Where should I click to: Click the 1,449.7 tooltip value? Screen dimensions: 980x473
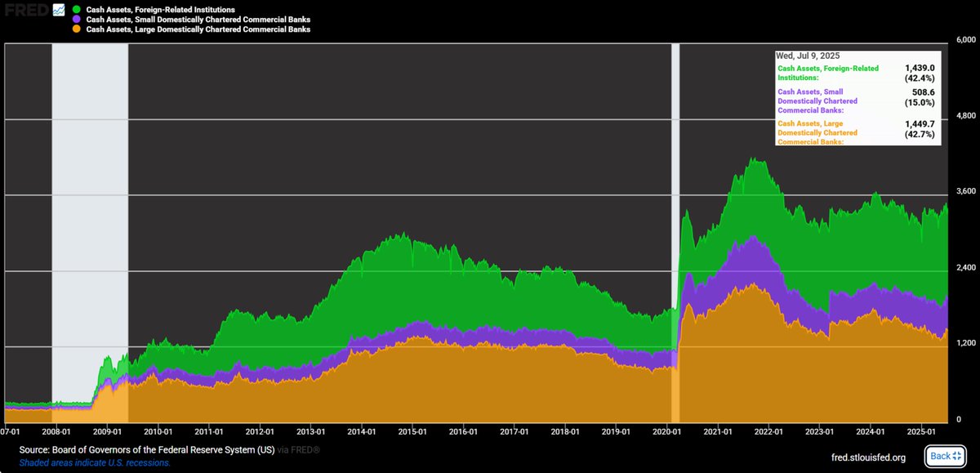pos(920,123)
